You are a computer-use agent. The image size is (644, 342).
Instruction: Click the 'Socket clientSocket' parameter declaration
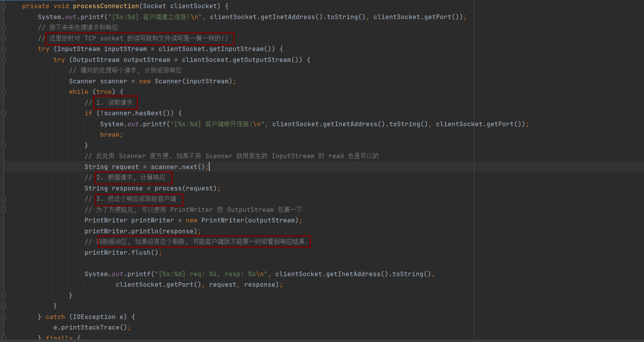[x=180, y=6]
